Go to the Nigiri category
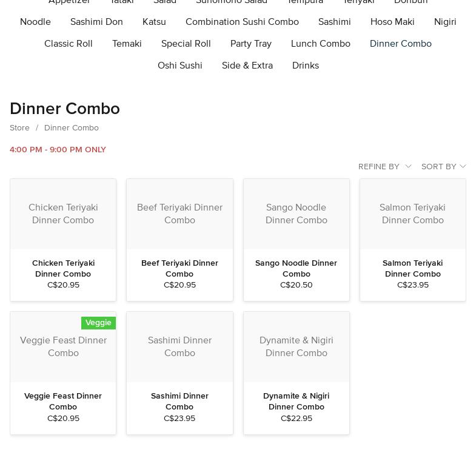Screen dimensions: 476x455 444,22
